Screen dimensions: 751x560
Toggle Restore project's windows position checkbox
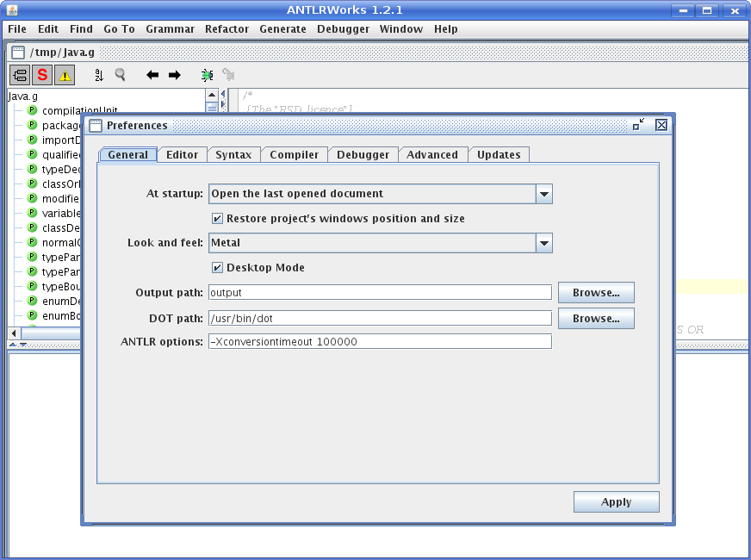(x=217, y=219)
